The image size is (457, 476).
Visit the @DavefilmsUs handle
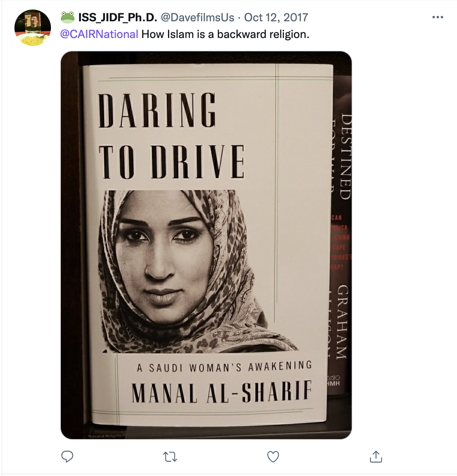pos(197,17)
